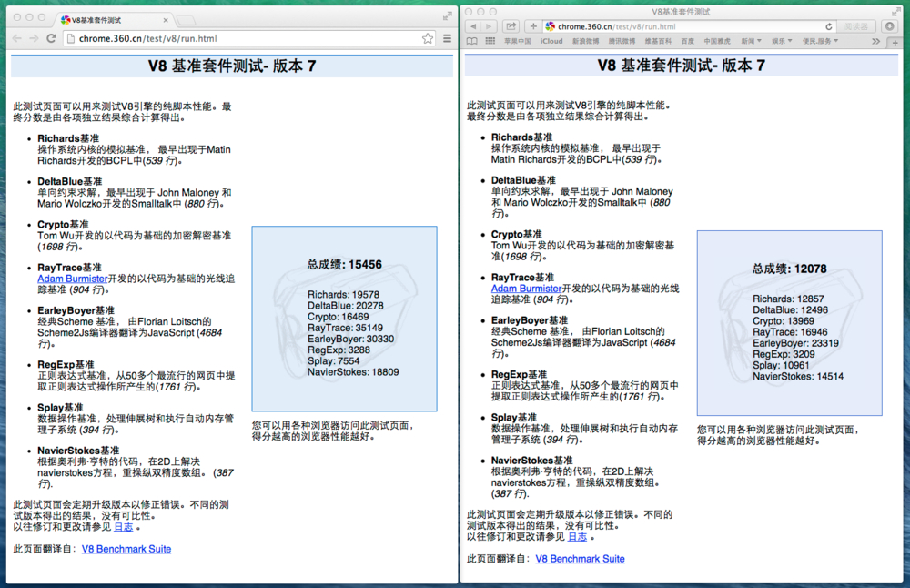The image size is (910, 588).
Task: Show more bookmarks with Safari's double chevron
Action: [875, 41]
